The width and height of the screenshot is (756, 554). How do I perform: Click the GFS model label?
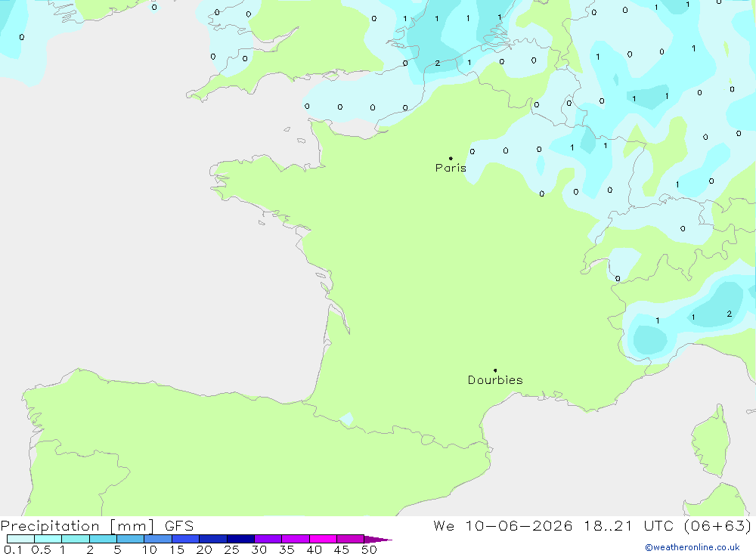[x=179, y=526]
